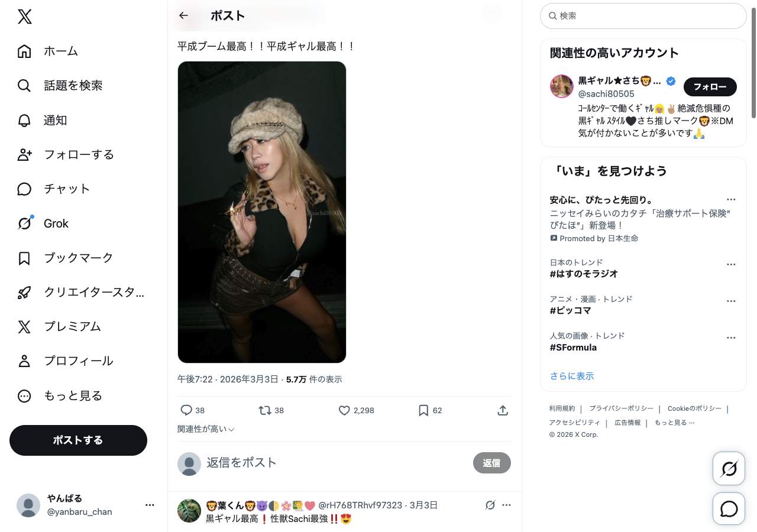Like the post via the heart icon
Image resolution: width=757 pixels, height=532 pixels.
point(344,410)
